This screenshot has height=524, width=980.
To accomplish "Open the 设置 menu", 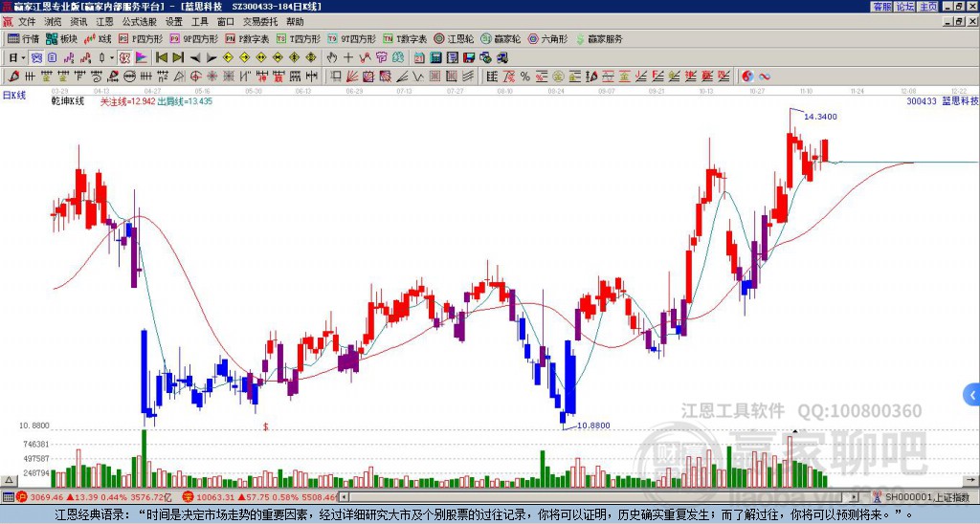I will [x=174, y=22].
